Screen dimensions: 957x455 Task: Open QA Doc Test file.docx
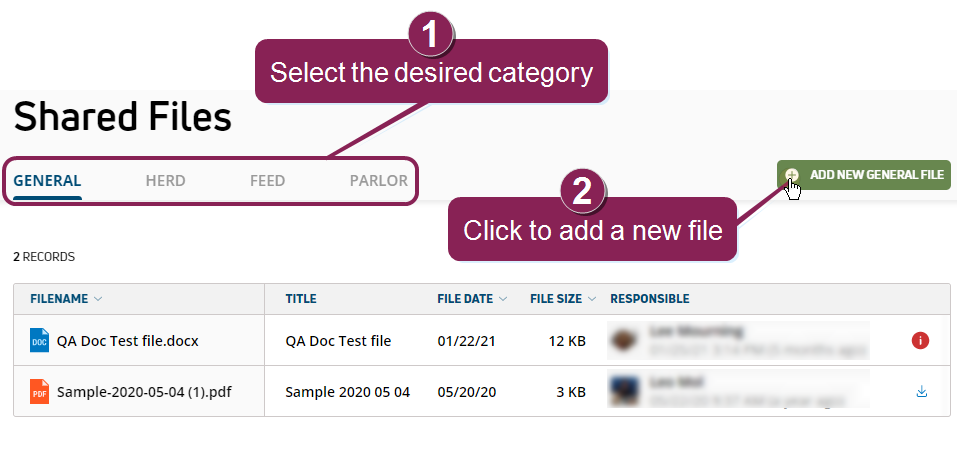click(x=127, y=341)
